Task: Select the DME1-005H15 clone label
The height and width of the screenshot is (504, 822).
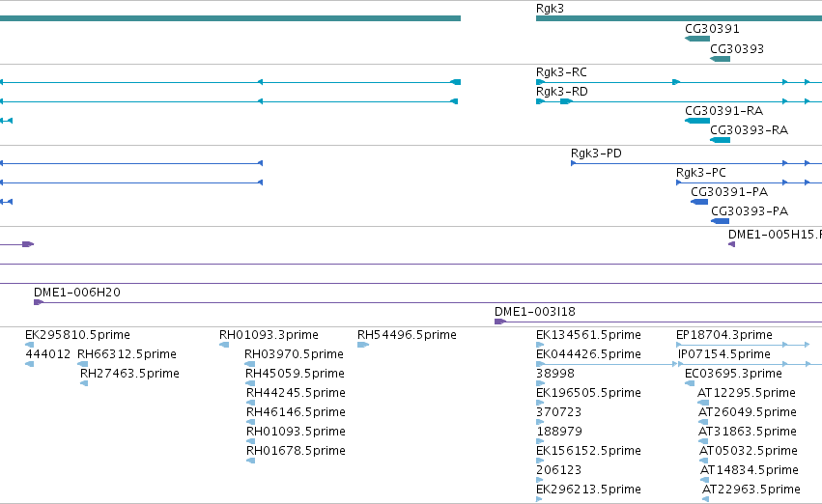Action: point(775,235)
